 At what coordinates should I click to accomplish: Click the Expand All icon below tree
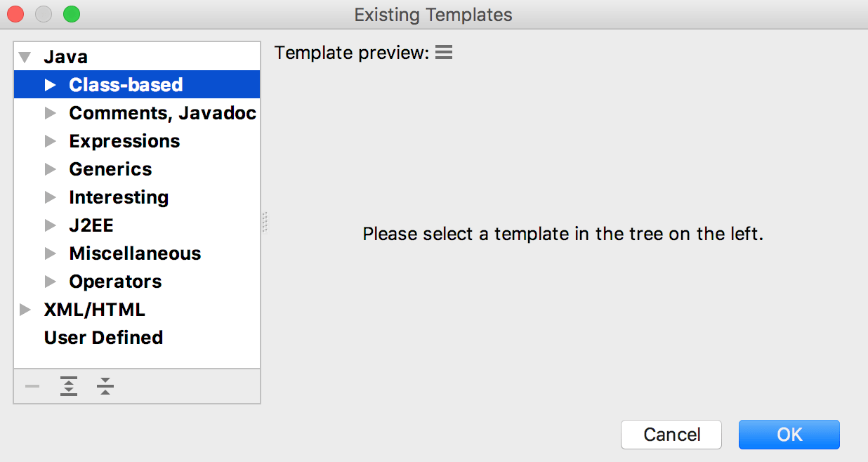(69, 386)
